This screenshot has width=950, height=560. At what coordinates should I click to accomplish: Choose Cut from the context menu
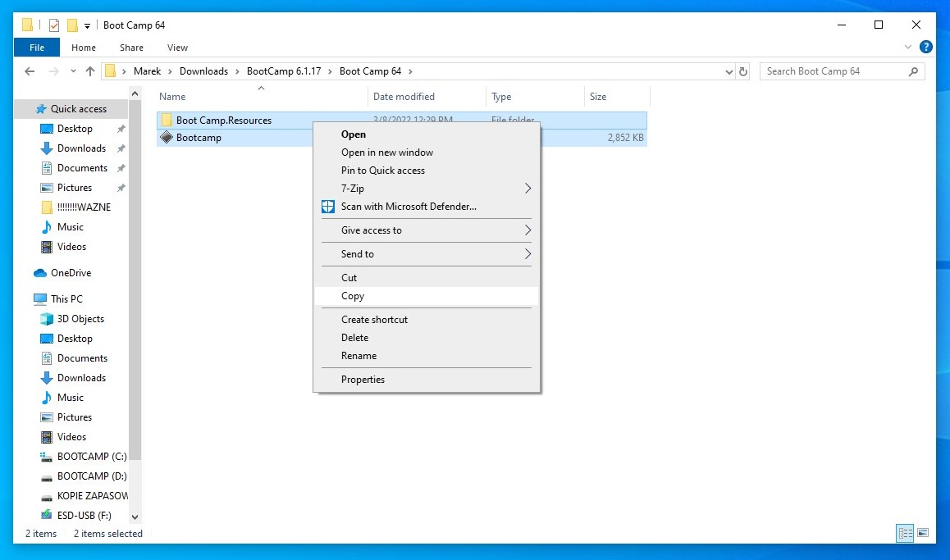(427, 278)
